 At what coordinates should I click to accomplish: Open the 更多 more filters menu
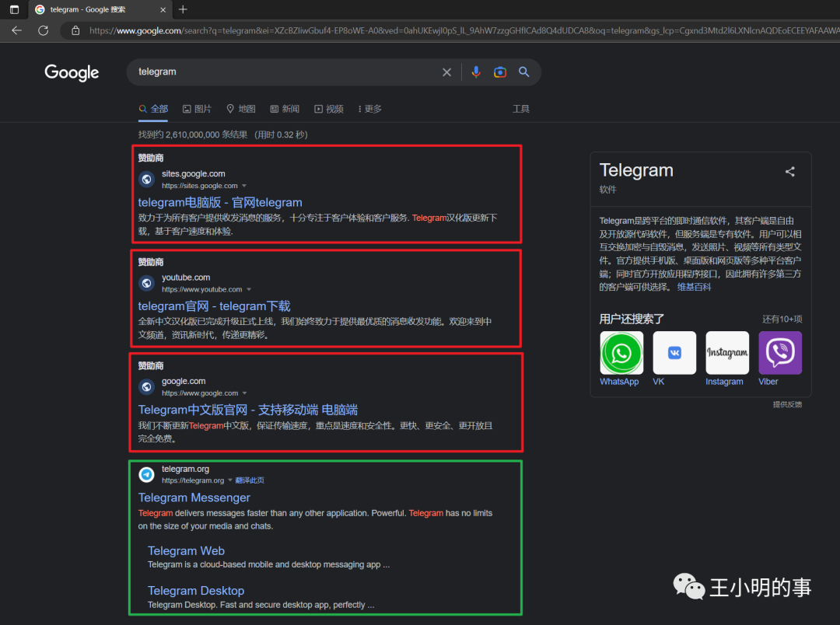click(369, 109)
